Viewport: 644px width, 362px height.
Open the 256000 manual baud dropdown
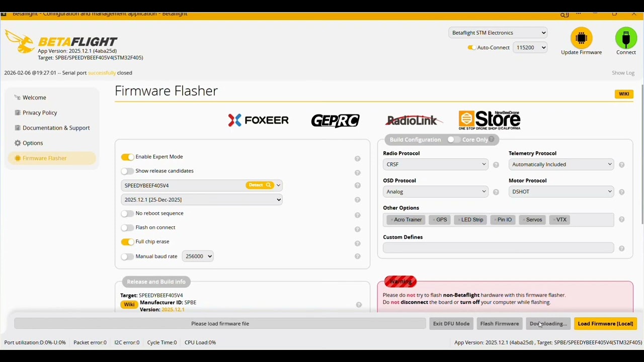[198, 256]
